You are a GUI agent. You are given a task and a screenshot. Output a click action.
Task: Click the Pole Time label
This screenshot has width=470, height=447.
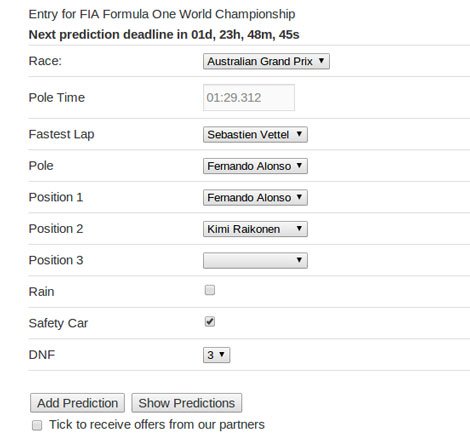pyautogui.click(x=57, y=97)
